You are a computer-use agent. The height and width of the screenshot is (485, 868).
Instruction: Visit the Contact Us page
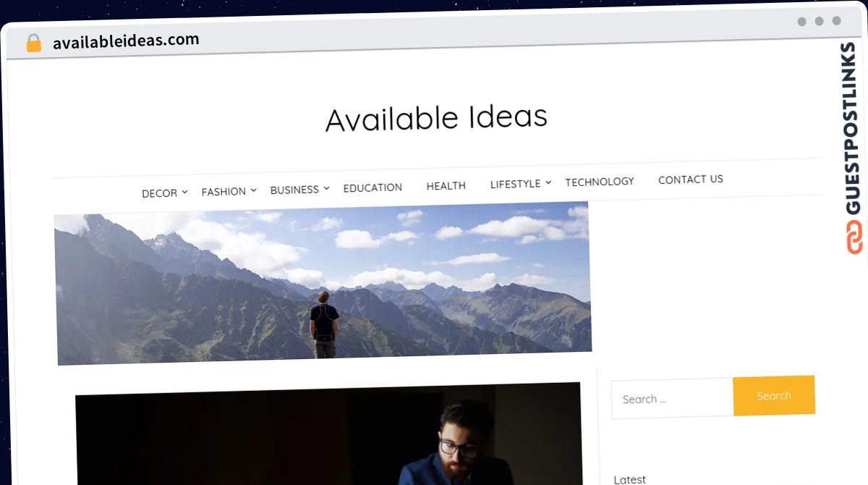(x=691, y=180)
